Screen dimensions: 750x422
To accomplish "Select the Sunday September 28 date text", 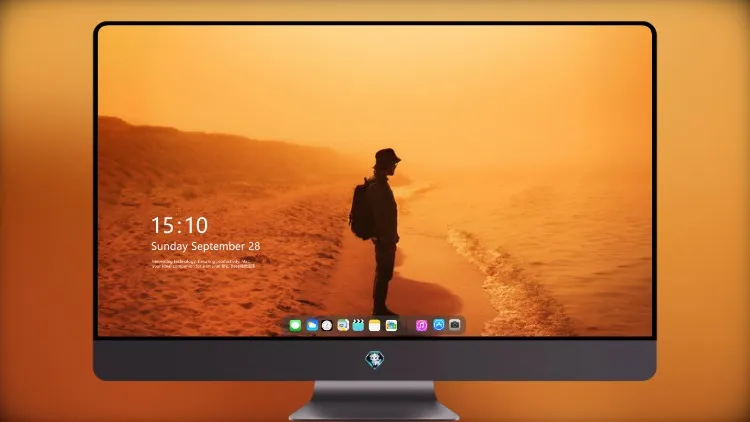I will (x=206, y=246).
